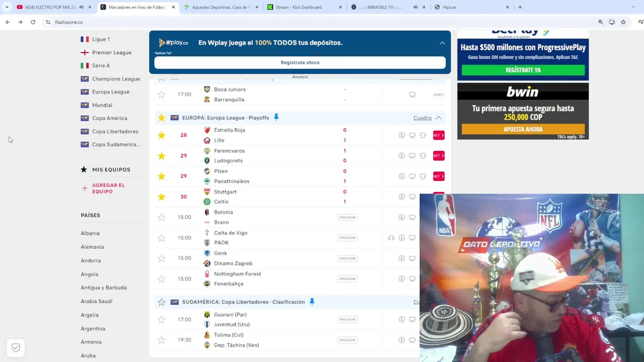
Task: Star the Bolonia vs Brann match
Action: (161, 217)
